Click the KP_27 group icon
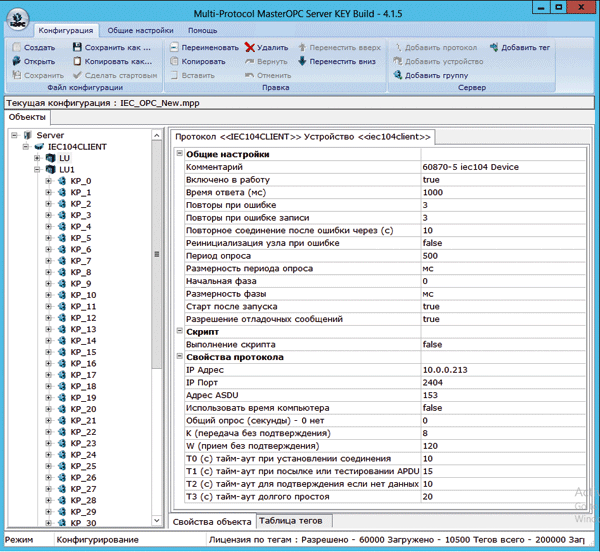The height and width of the screenshot is (552, 600). tap(62, 489)
